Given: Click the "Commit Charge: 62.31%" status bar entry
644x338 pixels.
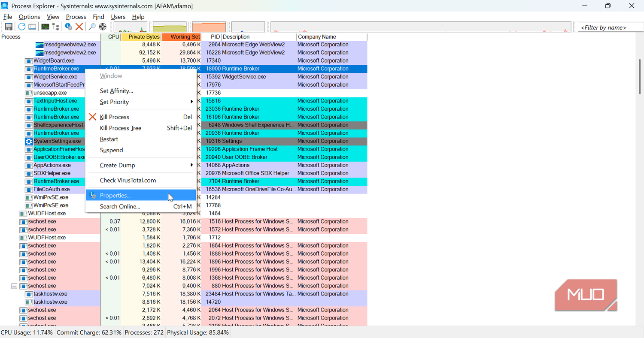Looking at the screenshot, I should pos(89,332).
